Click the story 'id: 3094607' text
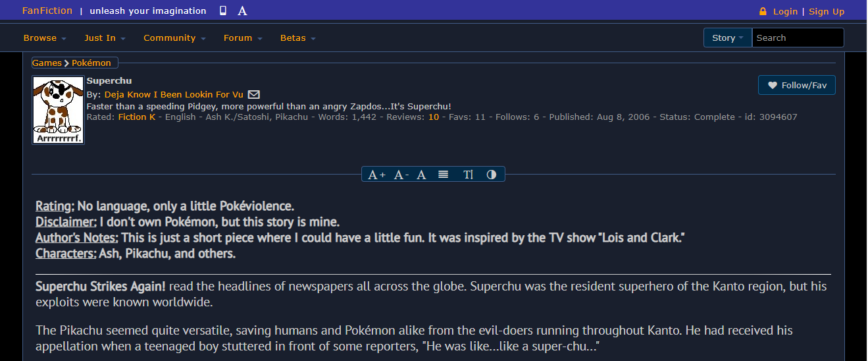 point(771,117)
